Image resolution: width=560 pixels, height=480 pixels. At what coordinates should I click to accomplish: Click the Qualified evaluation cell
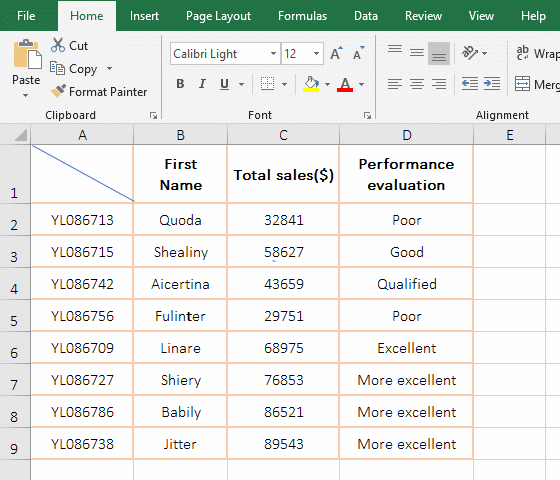[x=406, y=284]
